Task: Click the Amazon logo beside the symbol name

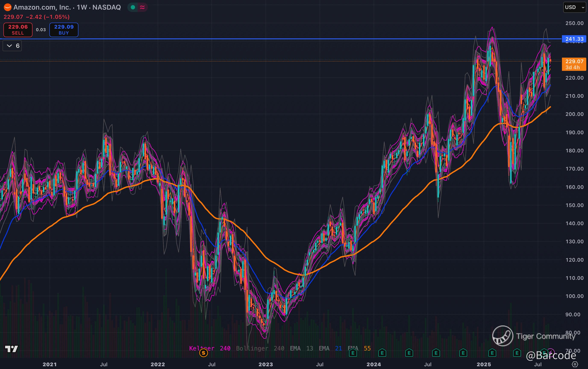Action: coord(7,7)
